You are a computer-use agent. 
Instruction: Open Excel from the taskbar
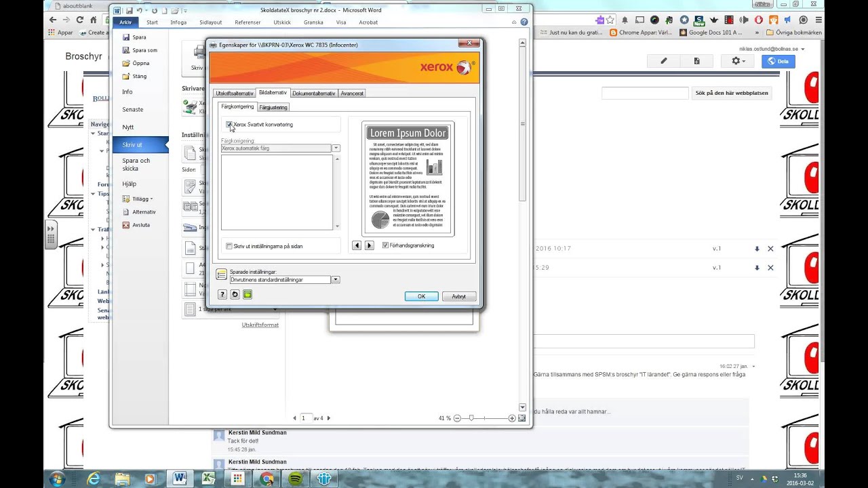208,479
